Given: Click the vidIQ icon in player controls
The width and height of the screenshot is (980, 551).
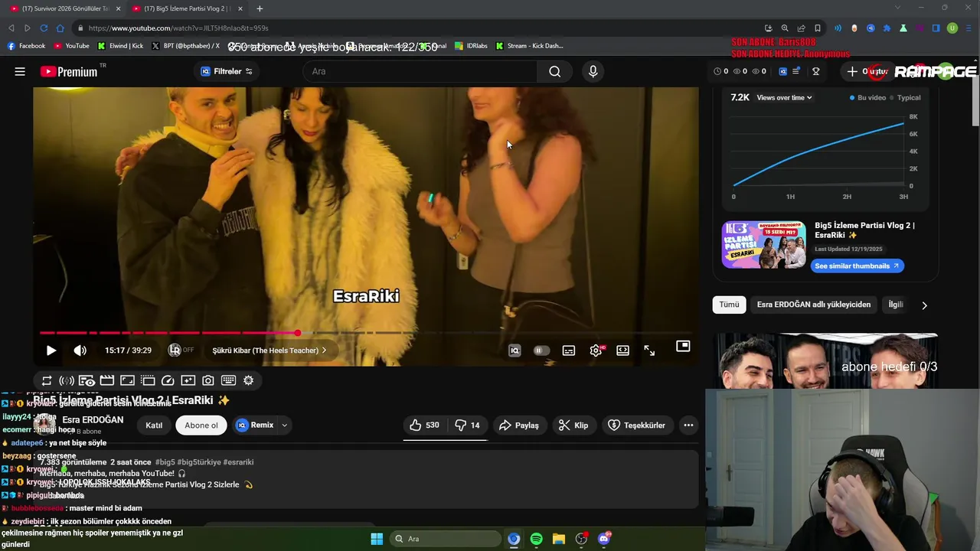Looking at the screenshot, I should [514, 350].
